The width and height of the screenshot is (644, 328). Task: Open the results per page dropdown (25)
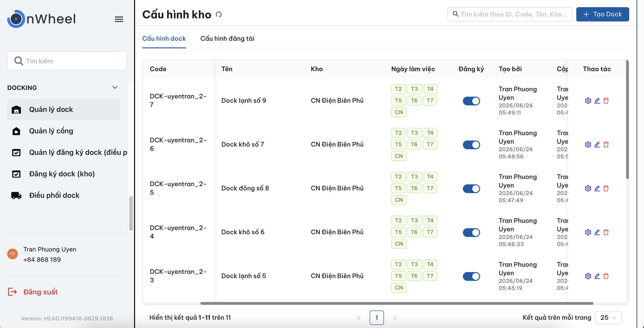[x=608, y=317]
